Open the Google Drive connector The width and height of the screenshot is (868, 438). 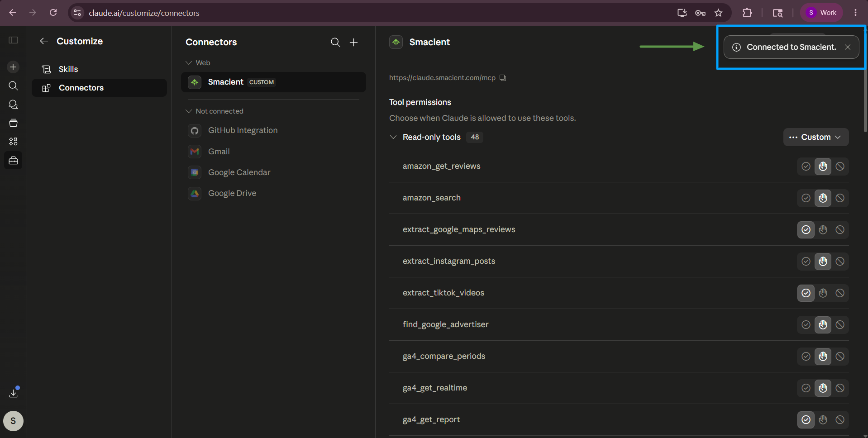click(273, 193)
